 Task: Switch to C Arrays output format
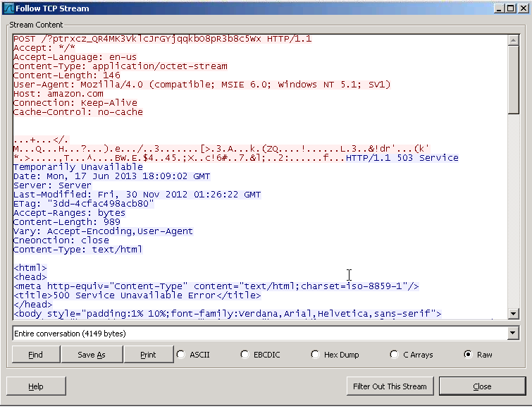click(x=394, y=355)
